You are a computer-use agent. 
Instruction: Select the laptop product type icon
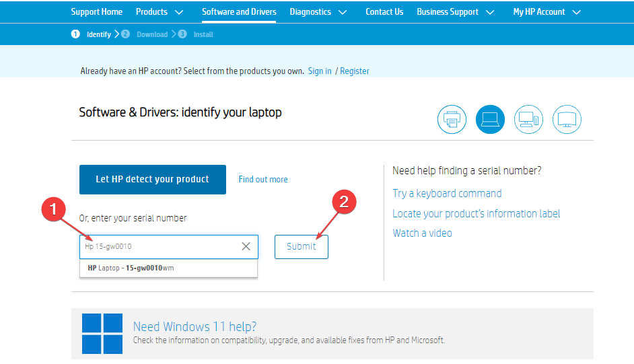pyautogui.click(x=490, y=120)
